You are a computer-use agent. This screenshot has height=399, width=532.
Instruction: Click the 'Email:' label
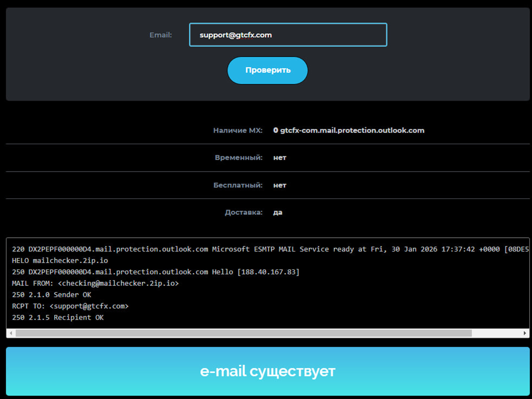[x=161, y=35]
